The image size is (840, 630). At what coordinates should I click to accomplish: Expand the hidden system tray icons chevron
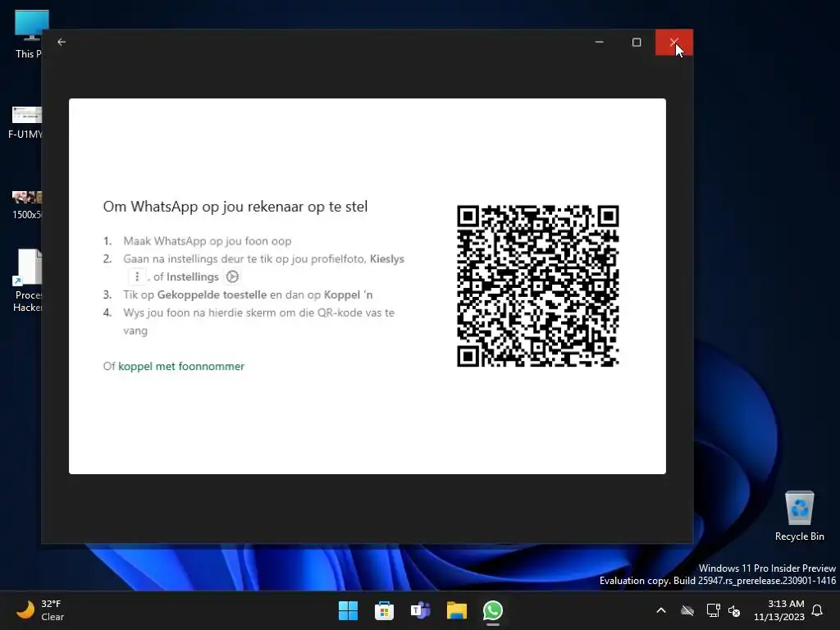click(661, 610)
